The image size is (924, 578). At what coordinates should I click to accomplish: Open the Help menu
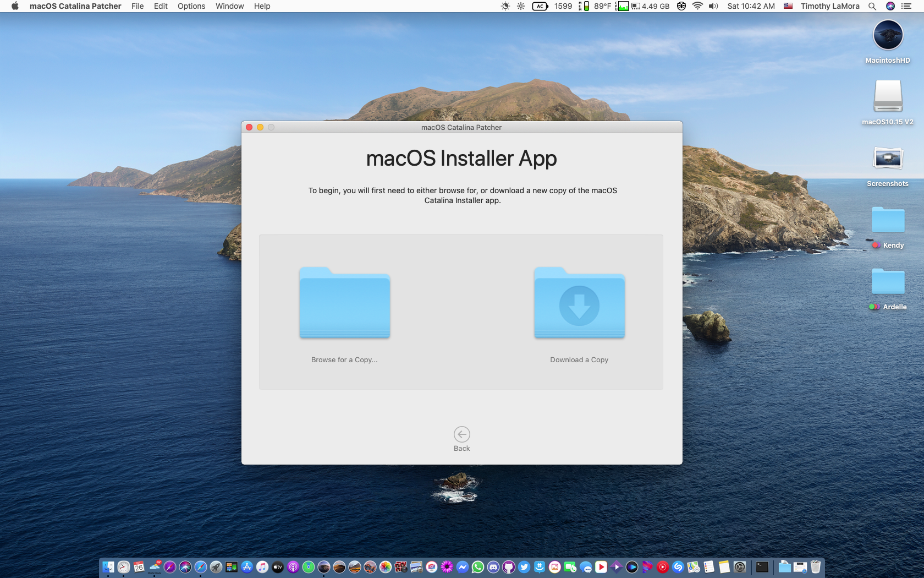(262, 6)
